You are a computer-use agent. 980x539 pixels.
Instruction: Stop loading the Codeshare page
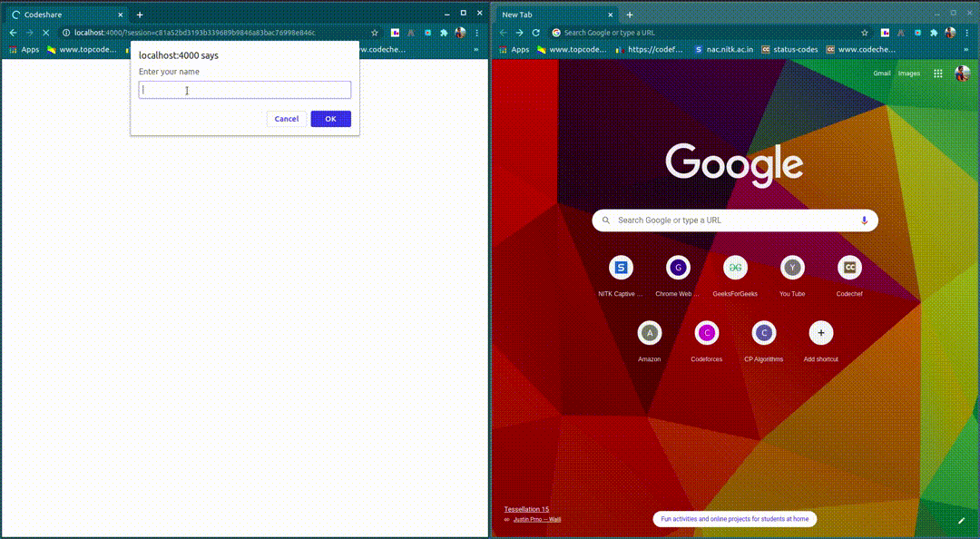[45, 33]
